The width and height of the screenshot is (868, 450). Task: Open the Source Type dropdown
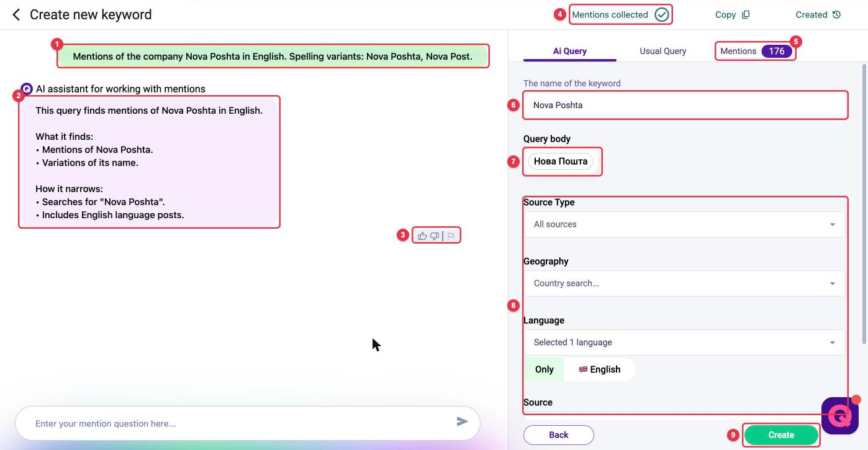coord(684,224)
